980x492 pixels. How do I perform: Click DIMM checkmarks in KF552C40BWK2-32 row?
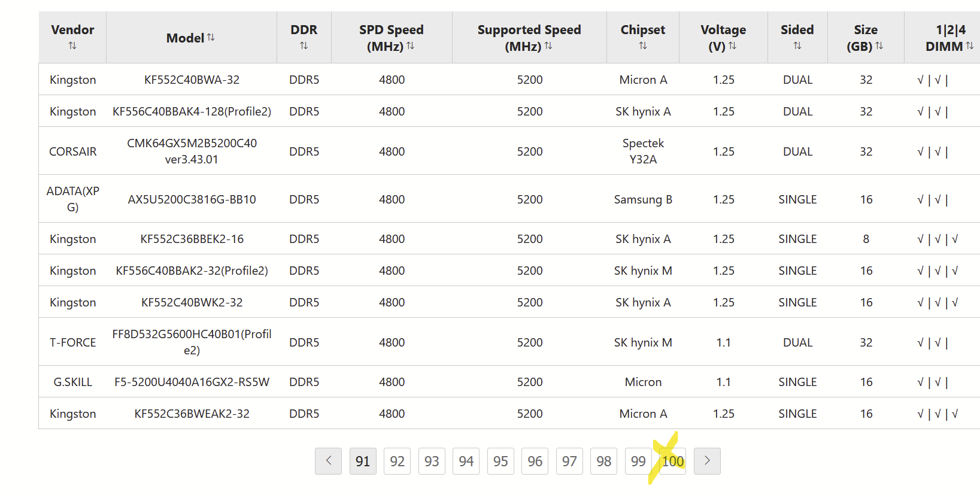click(937, 302)
